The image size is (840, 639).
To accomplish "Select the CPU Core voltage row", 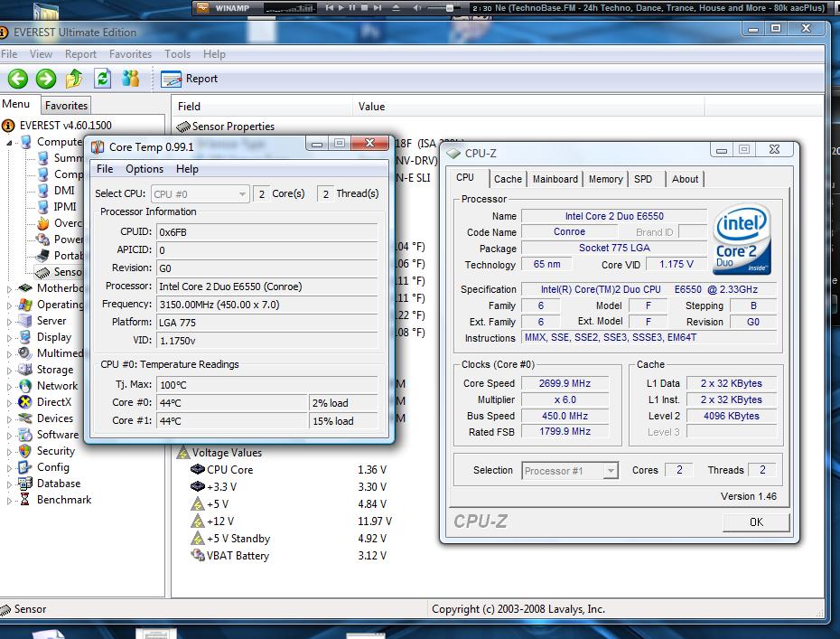I will click(x=288, y=470).
